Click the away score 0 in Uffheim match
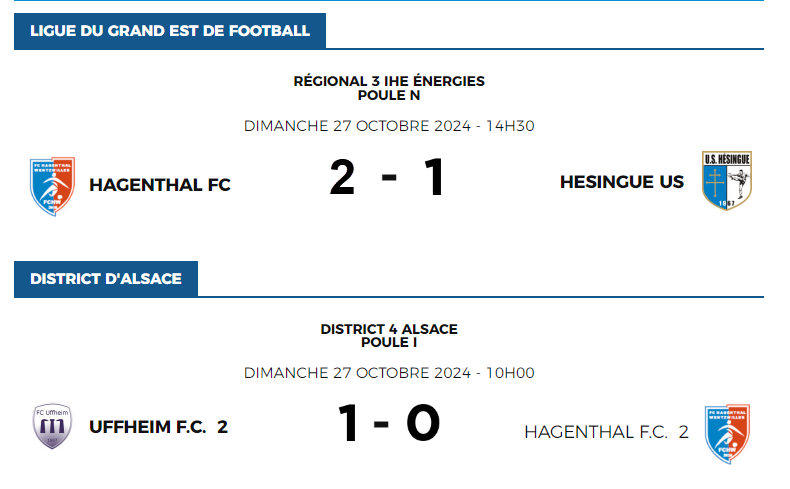This screenshot has height=489, width=790. (423, 424)
